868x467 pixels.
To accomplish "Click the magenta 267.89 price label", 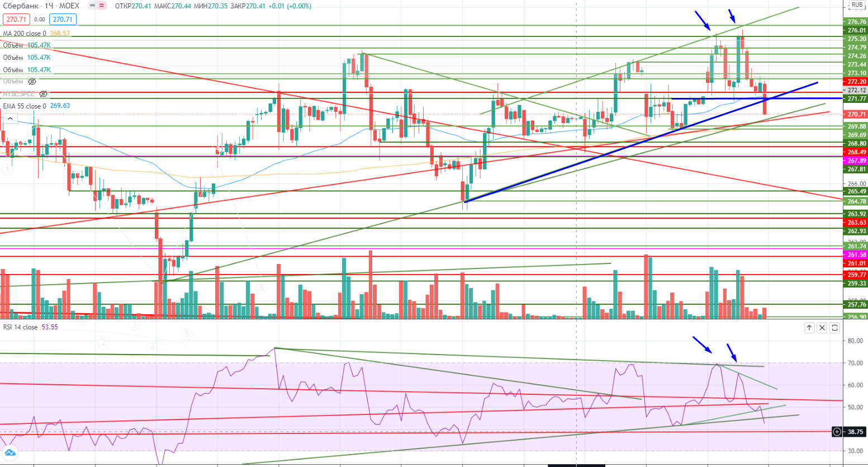I will 856,161.
